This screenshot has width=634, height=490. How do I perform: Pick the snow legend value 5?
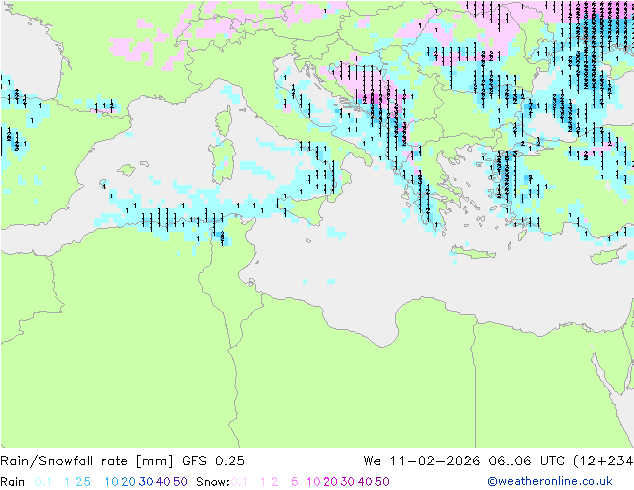pyautogui.click(x=294, y=482)
